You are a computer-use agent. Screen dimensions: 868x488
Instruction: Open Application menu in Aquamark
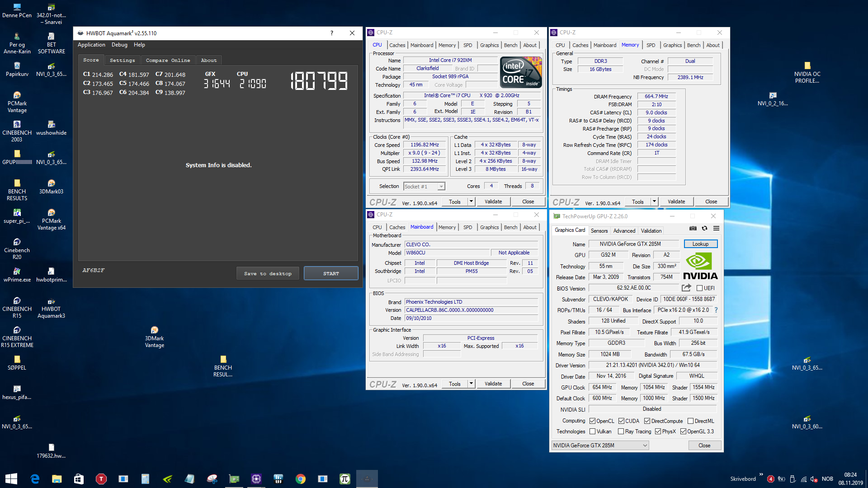[x=91, y=45]
